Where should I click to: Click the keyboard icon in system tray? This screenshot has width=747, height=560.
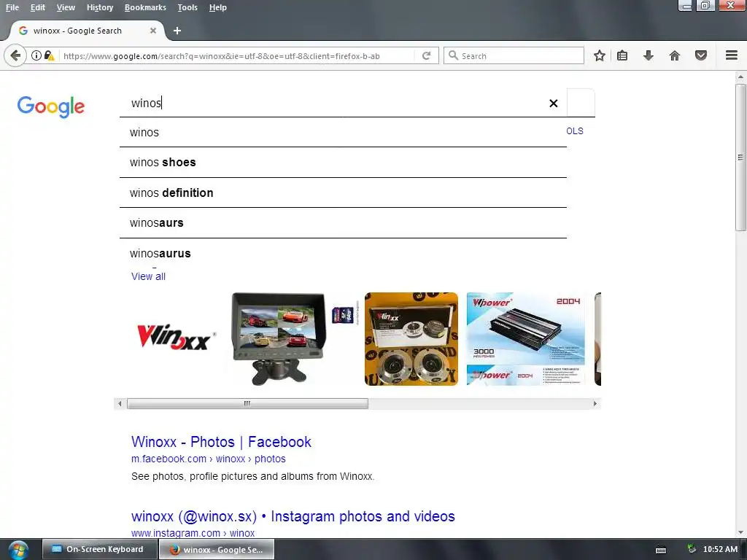click(661, 550)
